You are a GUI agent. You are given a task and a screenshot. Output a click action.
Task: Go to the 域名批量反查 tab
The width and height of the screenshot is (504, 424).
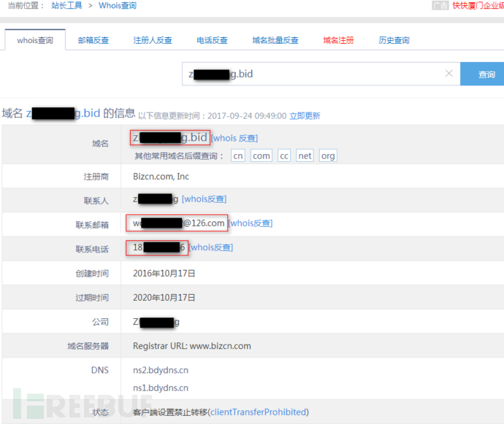(275, 40)
